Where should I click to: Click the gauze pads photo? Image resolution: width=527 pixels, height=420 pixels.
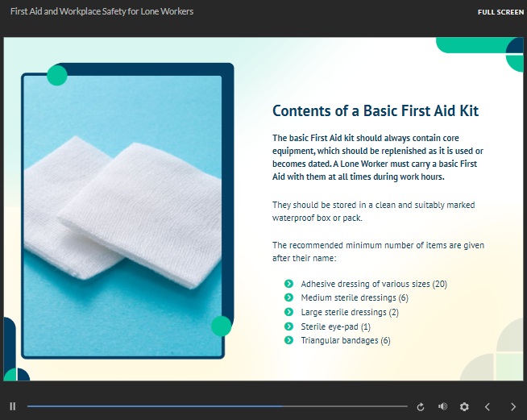(122, 215)
